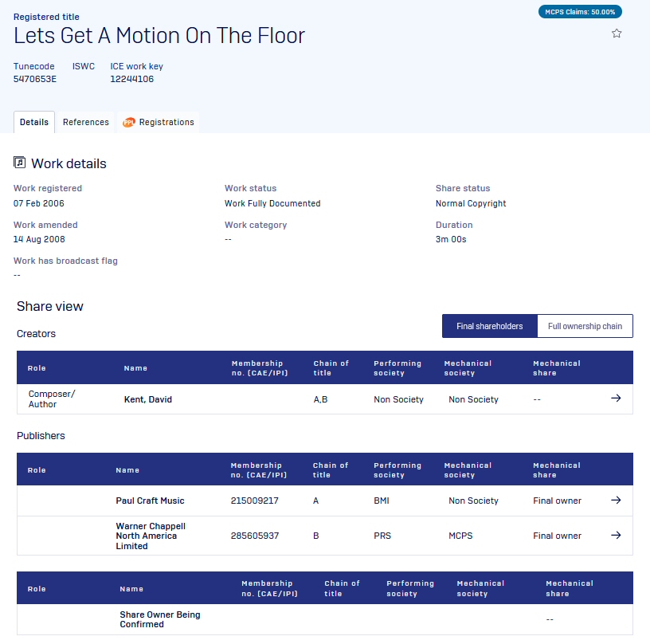Screen dimensions: 650x644
Task: Open the Details tab
Action: coord(34,123)
